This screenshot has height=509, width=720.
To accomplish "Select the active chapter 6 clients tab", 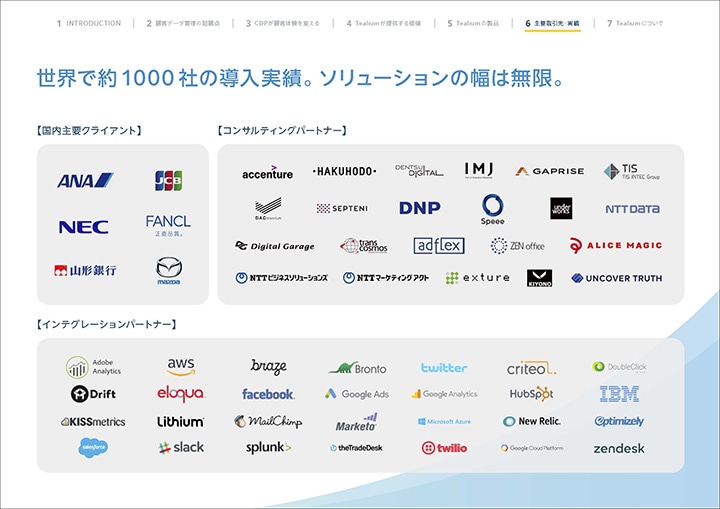I will tap(552, 23).
